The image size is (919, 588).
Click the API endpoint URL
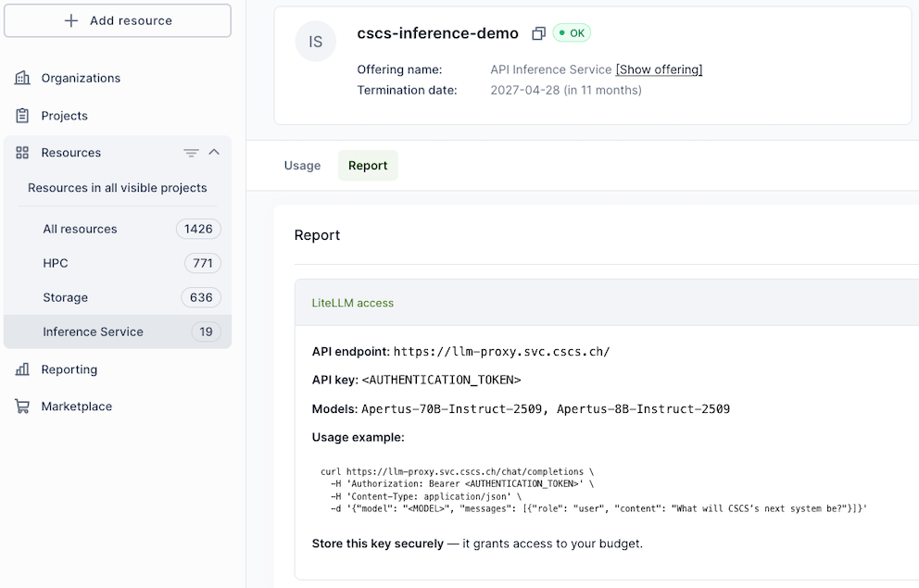(x=502, y=352)
